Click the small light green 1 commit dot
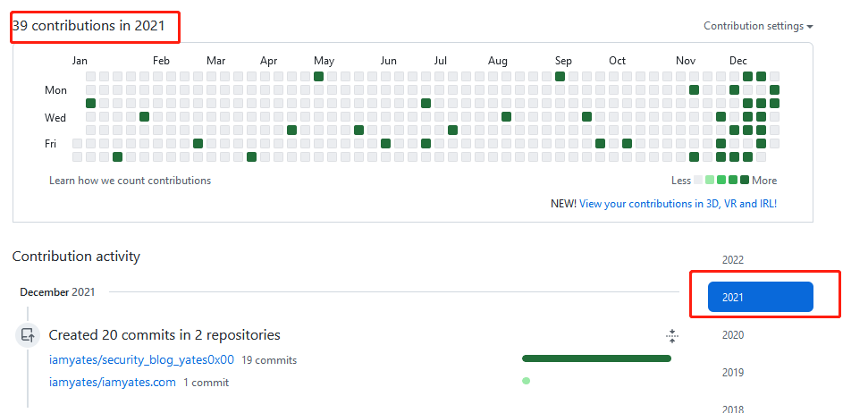This screenshot has width=868, height=413. 526,381
